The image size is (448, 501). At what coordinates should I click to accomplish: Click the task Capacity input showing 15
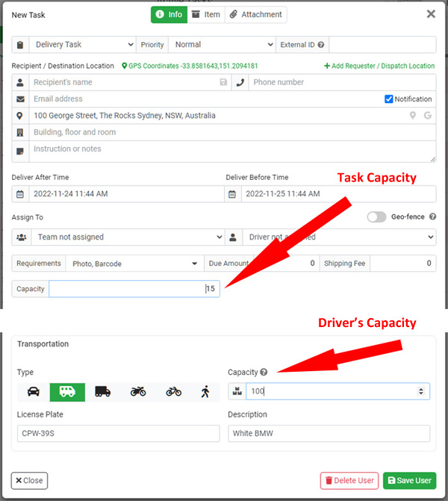click(x=134, y=289)
